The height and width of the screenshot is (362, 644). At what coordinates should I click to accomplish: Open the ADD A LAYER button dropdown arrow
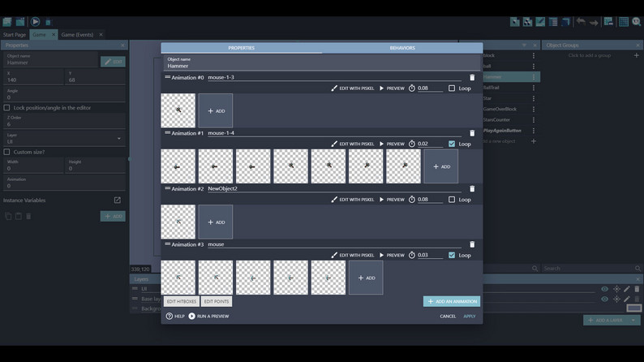pos(633,320)
